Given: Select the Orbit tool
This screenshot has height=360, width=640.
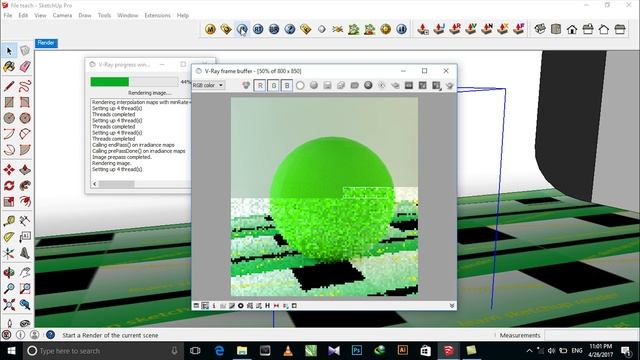Looking at the screenshot, I should point(9,273).
